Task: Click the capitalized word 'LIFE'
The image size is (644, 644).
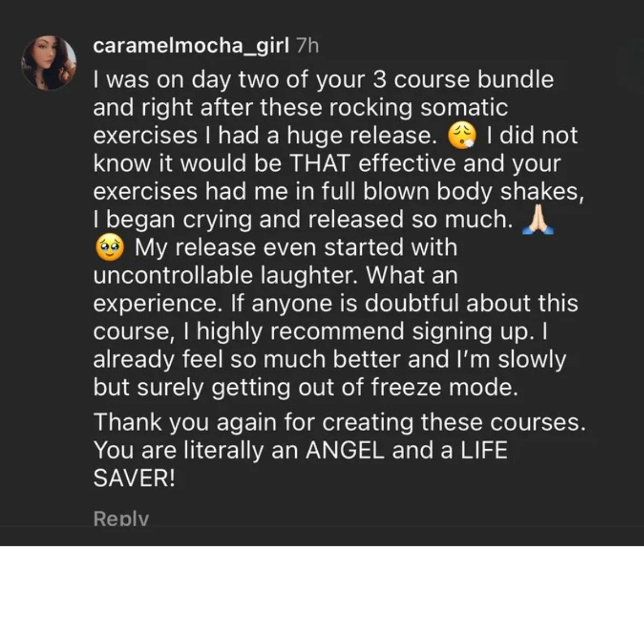Action: pos(484,450)
